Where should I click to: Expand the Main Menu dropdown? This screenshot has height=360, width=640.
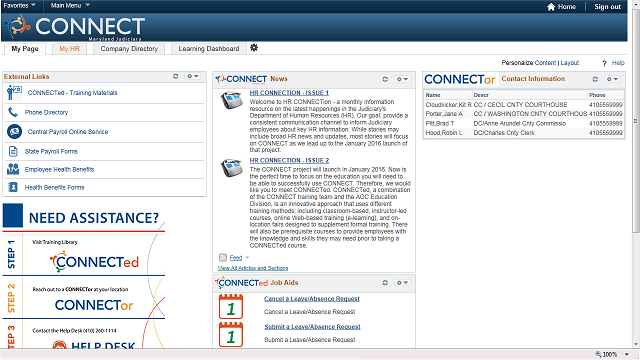click(70, 5)
